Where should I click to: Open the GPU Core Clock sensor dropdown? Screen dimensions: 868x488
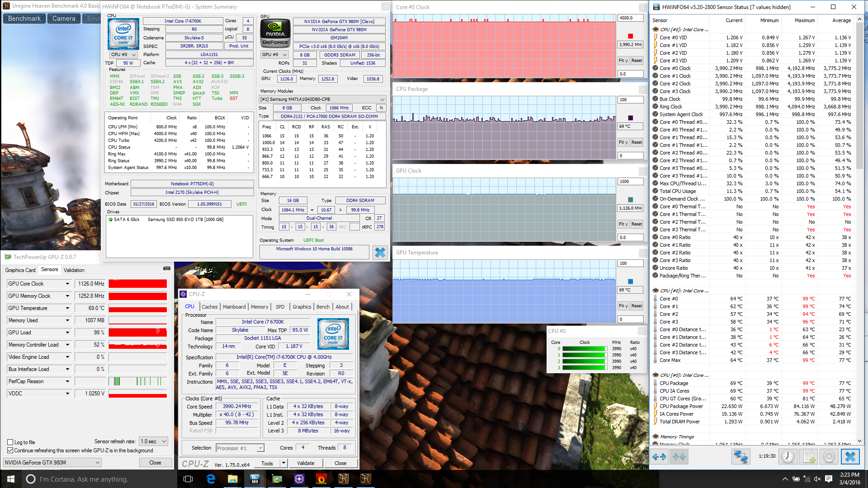coord(67,284)
